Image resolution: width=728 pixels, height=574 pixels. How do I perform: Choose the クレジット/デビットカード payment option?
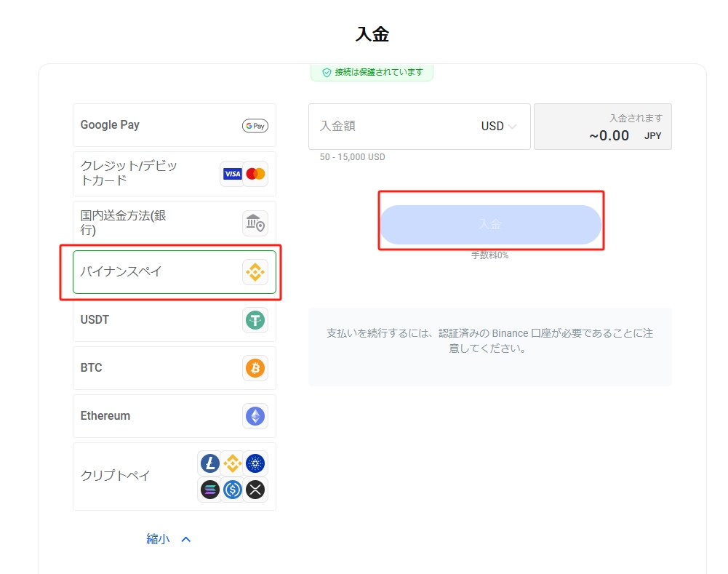[145, 174]
